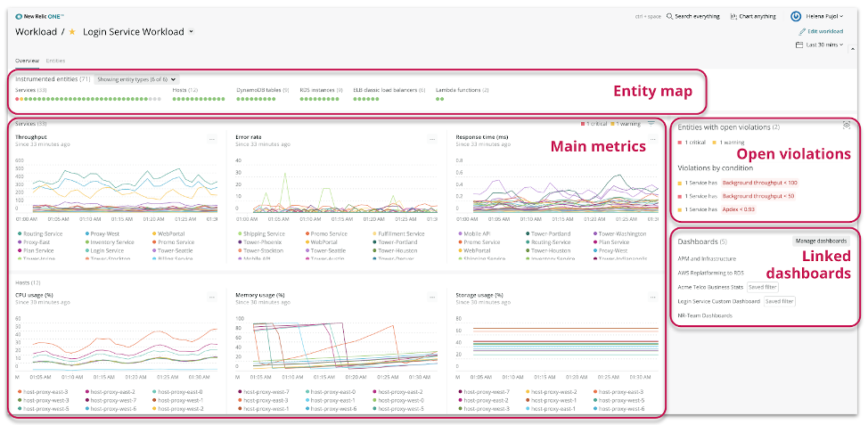The height and width of the screenshot is (425, 868).
Task: Click the red critical Services entity dot
Action: click(17, 99)
